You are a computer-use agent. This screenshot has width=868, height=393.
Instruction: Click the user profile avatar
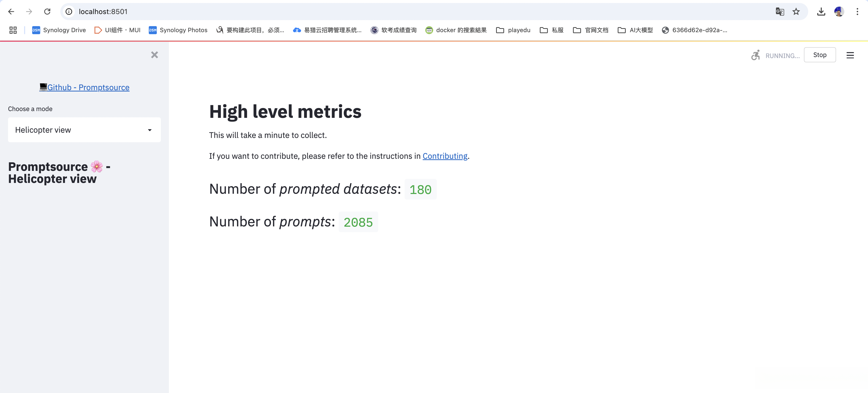pos(839,12)
